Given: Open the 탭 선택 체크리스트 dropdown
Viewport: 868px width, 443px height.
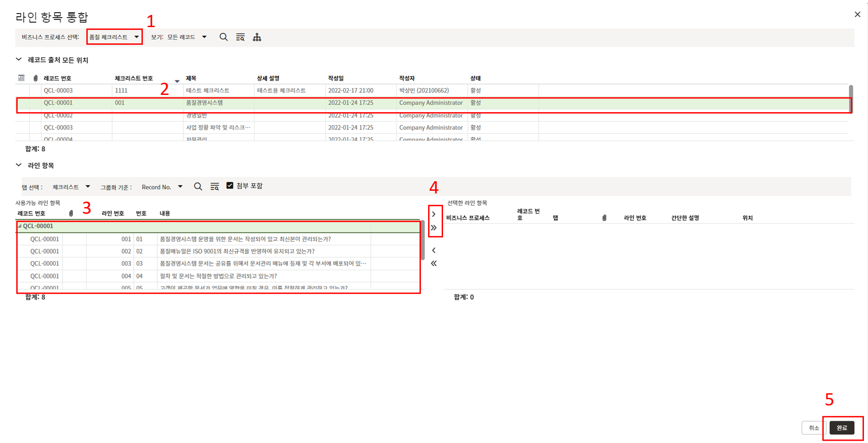Looking at the screenshot, I should [71, 187].
